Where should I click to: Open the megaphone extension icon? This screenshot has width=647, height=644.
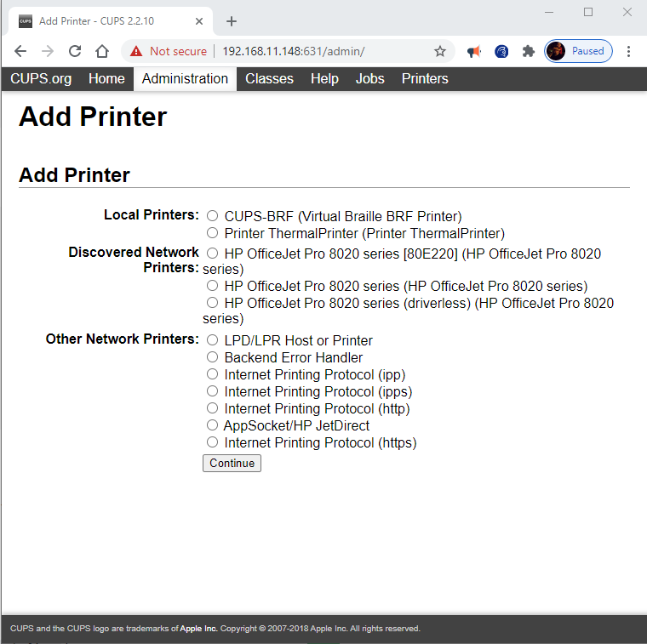[x=474, y=52]
